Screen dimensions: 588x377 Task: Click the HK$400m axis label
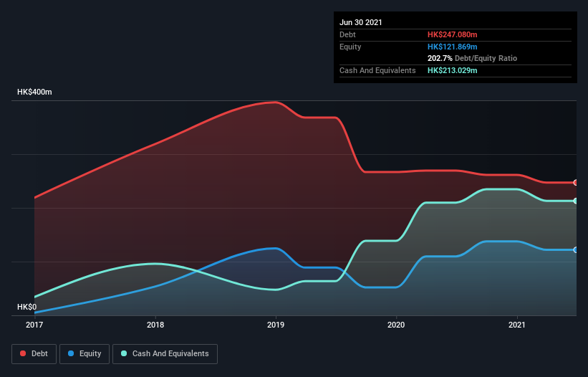click(x=34, y=92)
